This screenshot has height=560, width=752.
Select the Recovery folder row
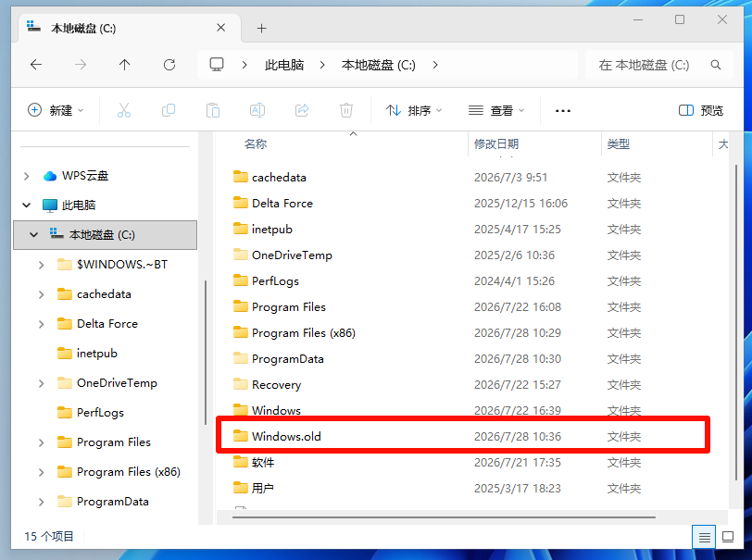(x=464, y=384)
